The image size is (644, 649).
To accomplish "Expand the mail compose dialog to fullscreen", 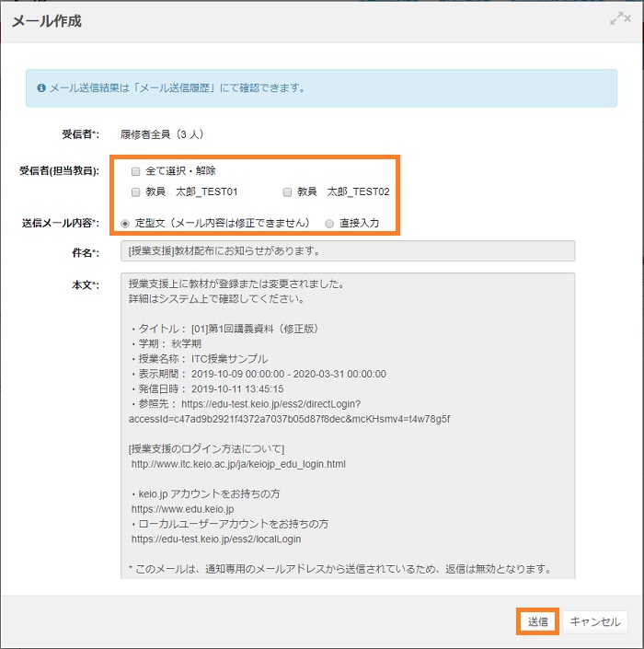I will pos(621,18).
